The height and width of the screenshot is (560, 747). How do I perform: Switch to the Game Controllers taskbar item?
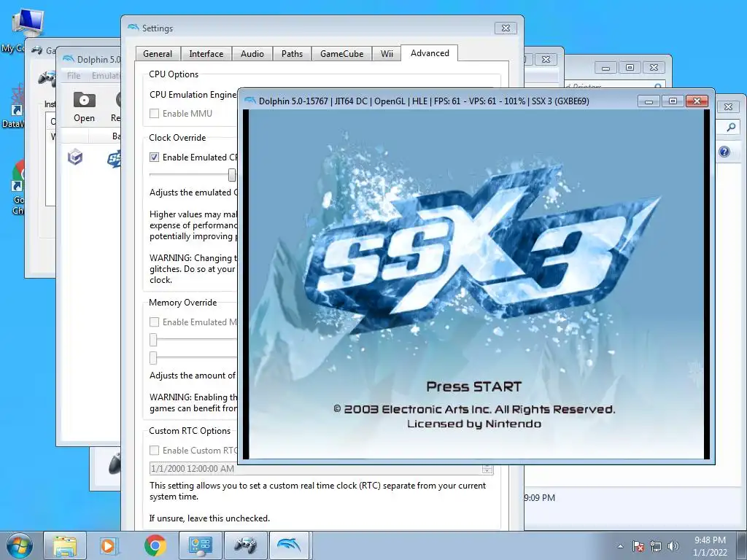(245, 545)
